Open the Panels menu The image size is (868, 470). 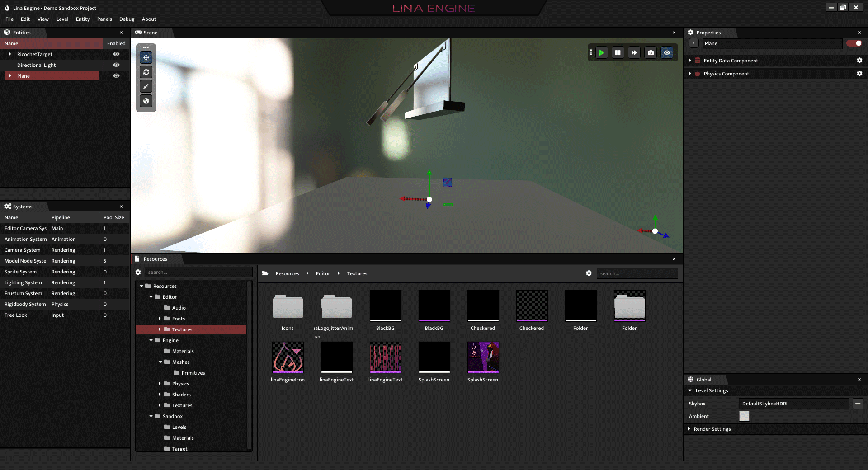coord(104,19)
